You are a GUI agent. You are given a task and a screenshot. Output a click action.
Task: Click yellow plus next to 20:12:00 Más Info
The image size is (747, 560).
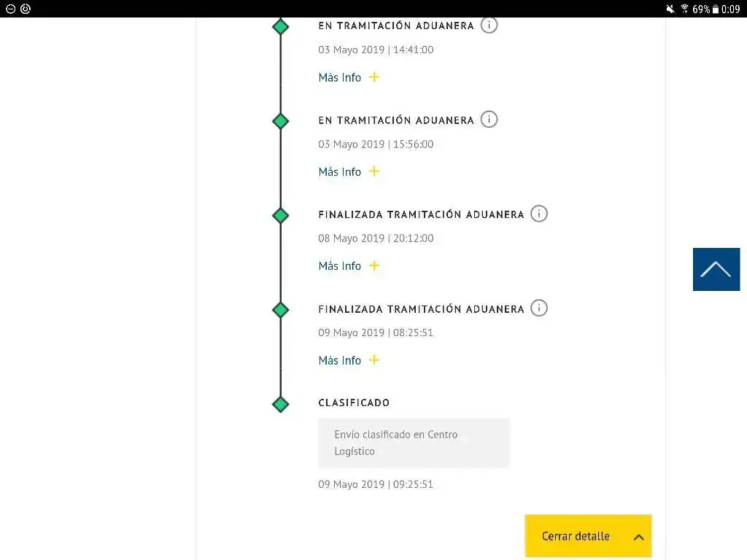(374, 265)
